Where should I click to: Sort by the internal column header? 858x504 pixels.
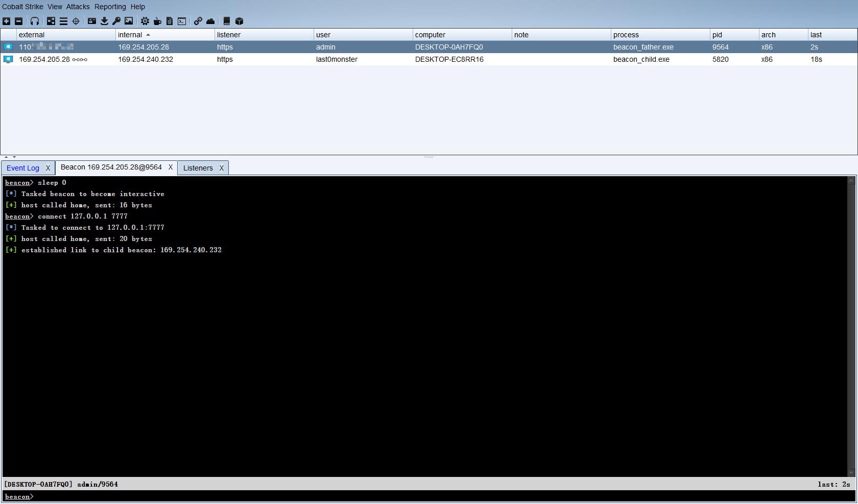(x=165, y=35)
